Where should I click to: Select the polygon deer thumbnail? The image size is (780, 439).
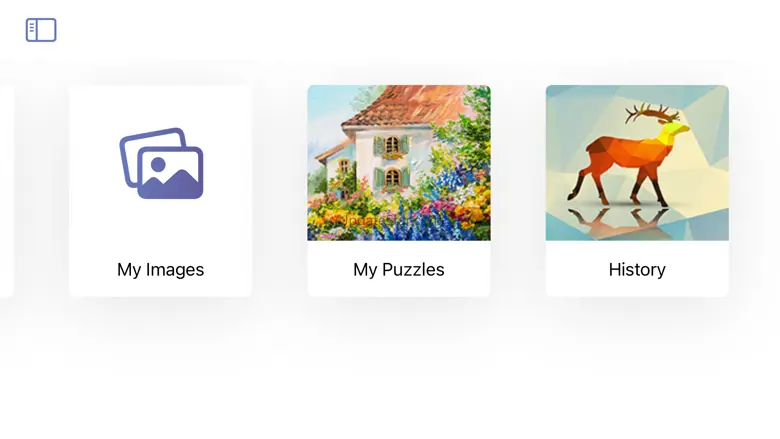(x=637, y=163)
